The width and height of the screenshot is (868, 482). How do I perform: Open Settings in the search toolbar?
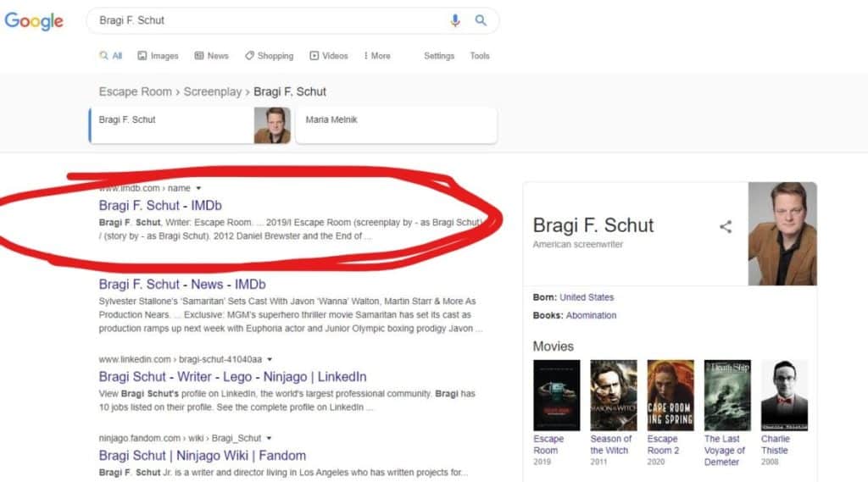439,56
